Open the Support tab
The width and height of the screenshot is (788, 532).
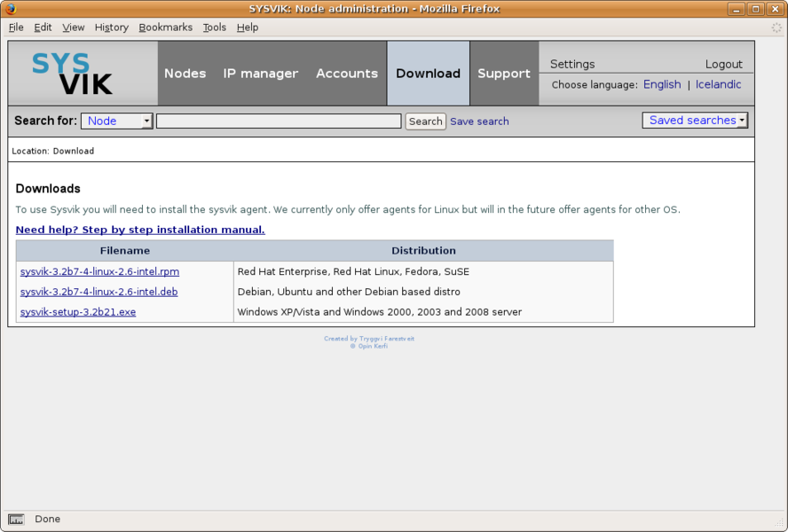click(504, 74)
